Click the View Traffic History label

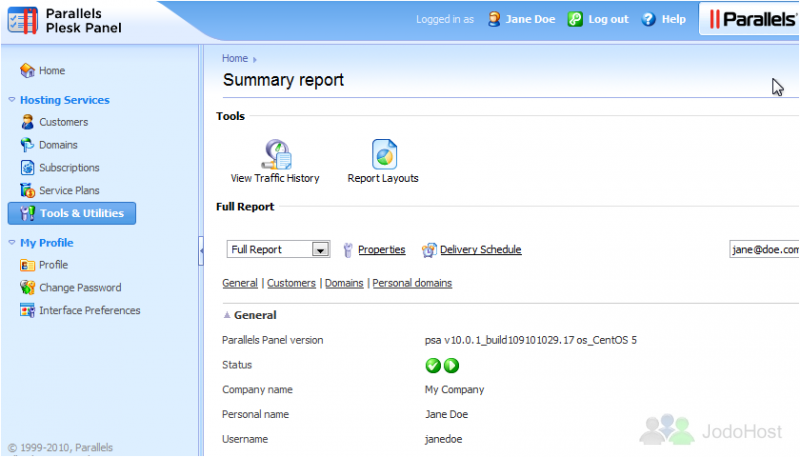275,178
